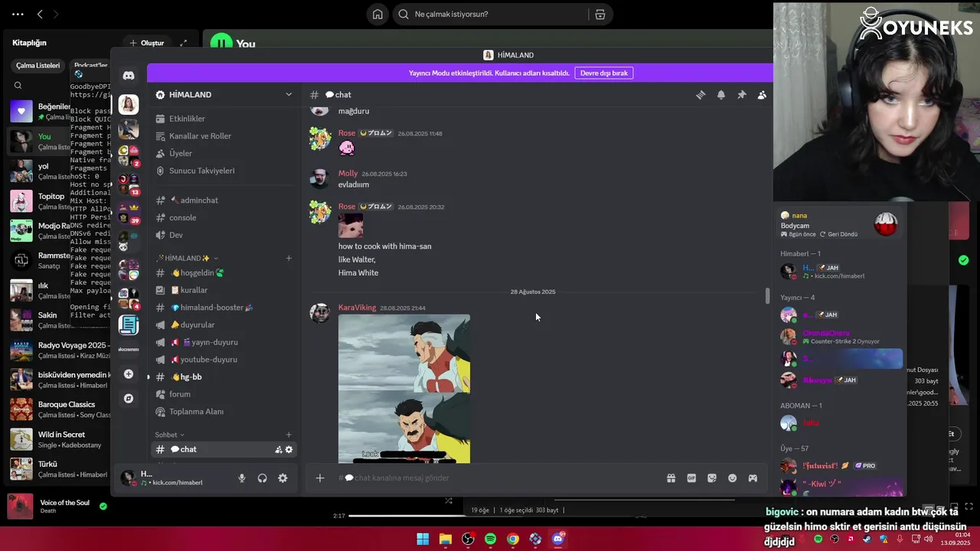Select HİMALAND server icon in server list
Viewport: 980px width, 551px height.
tap(129, 105)
